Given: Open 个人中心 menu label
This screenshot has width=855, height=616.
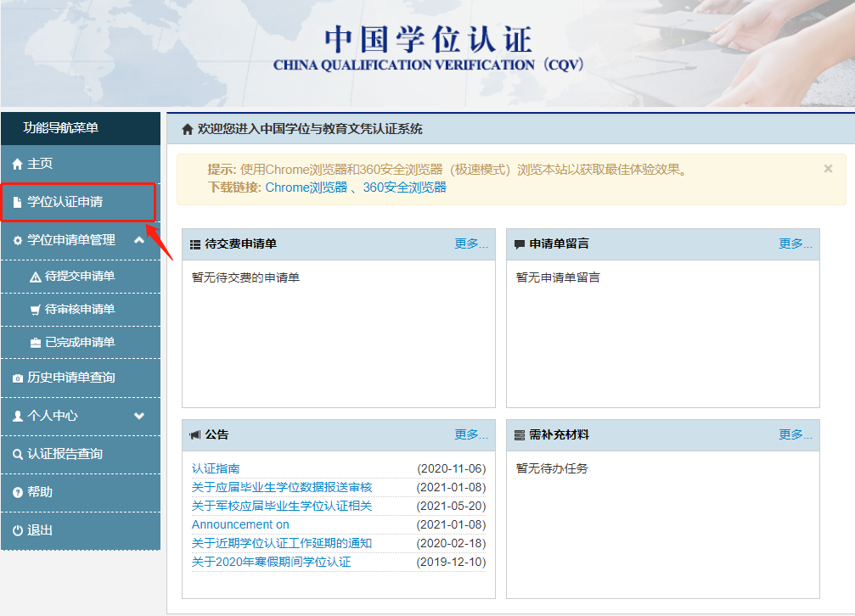Looking at the screenshot, I should 53,416.
